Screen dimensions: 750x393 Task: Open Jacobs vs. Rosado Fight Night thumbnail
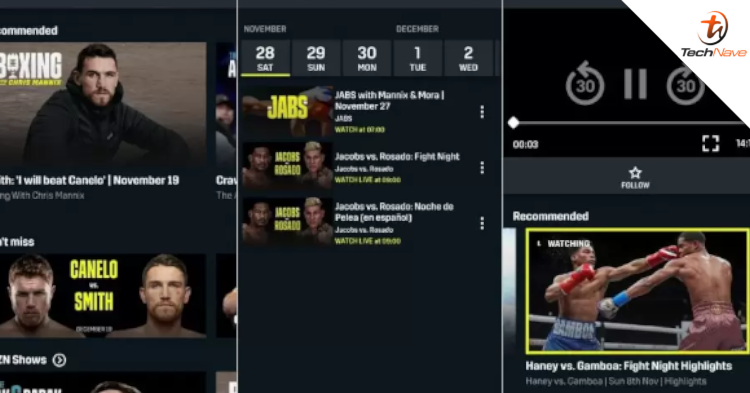[x=287, y=165]
